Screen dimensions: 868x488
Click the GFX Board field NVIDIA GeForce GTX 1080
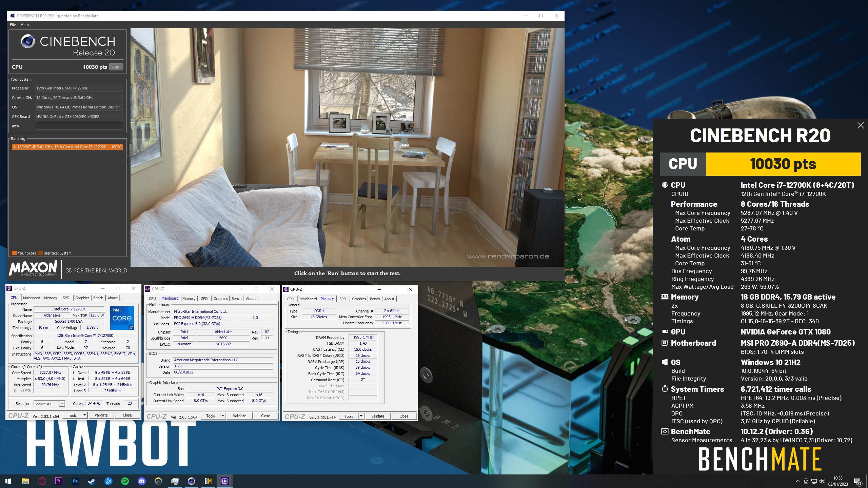click(79, 117)
